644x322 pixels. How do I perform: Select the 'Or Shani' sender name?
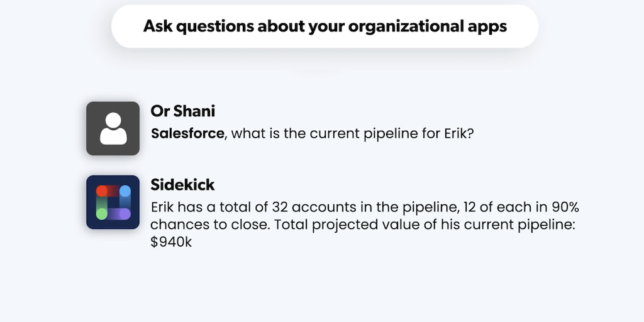pyautogui.click(x=183, y=111)
